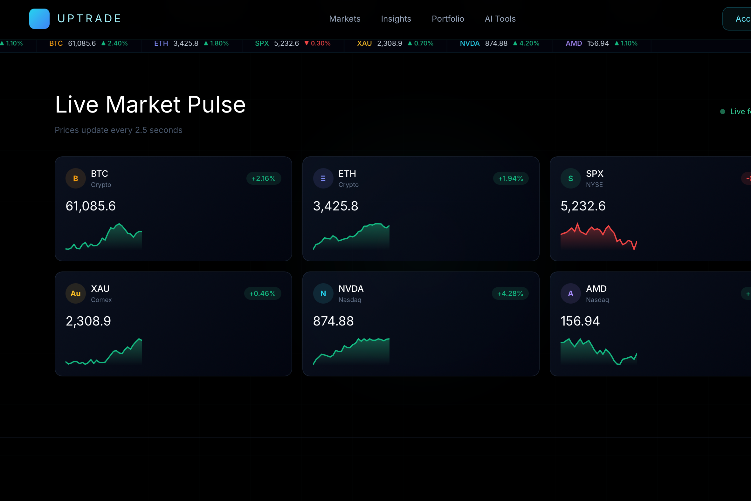Click the Nasdaq label under NVDA

[x=350, y=300]
